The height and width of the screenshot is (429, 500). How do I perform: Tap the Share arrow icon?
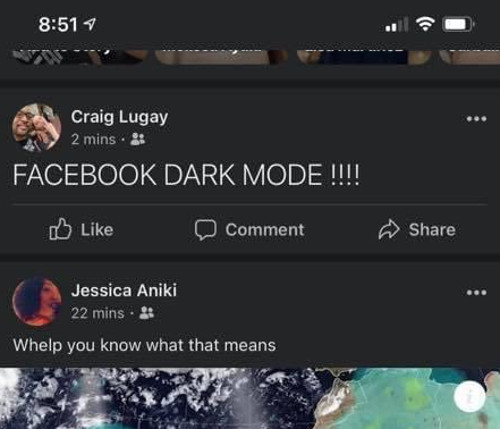coord(389,229)
